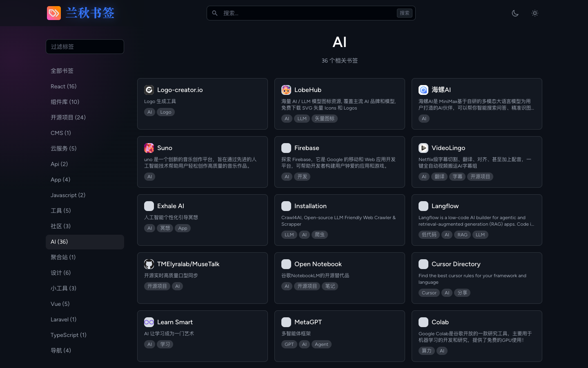Select 聚合站 (1) tag
588x368 pixels.
coord(85,257)
